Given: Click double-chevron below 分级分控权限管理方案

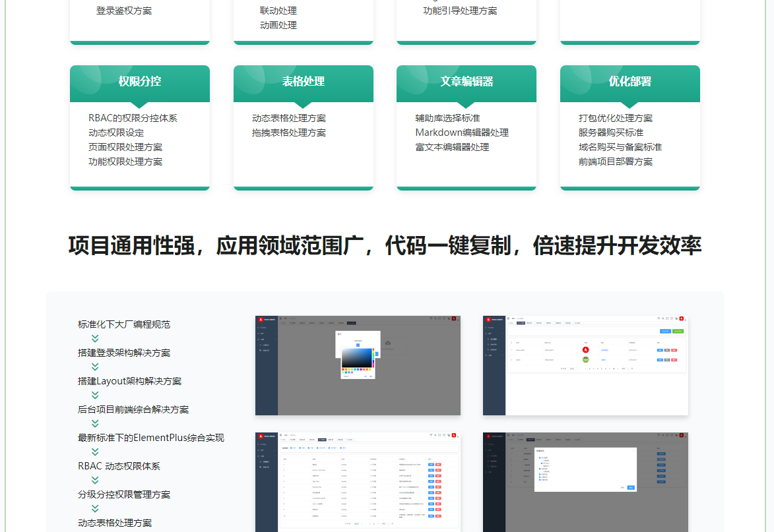Looking at the screenshot, I should 95,508.
